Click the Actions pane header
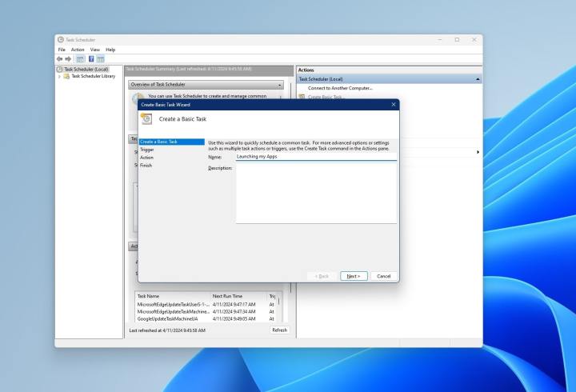Screen dimensions: 576x392 pos(389,70)
